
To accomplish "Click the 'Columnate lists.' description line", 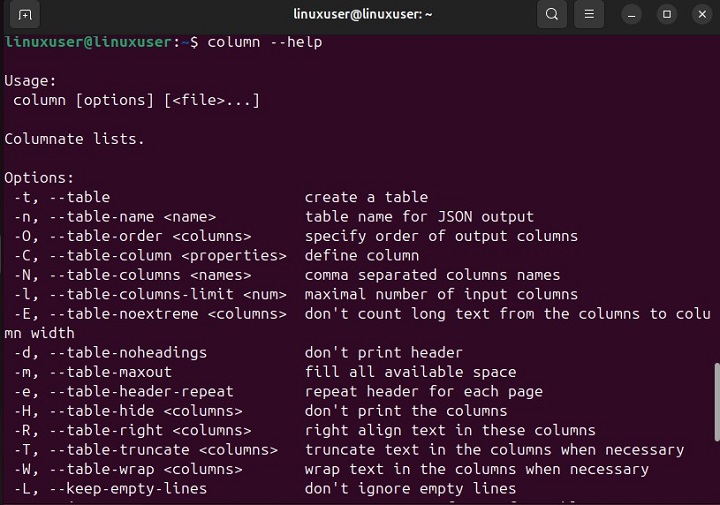I will [x=75, y=139].
